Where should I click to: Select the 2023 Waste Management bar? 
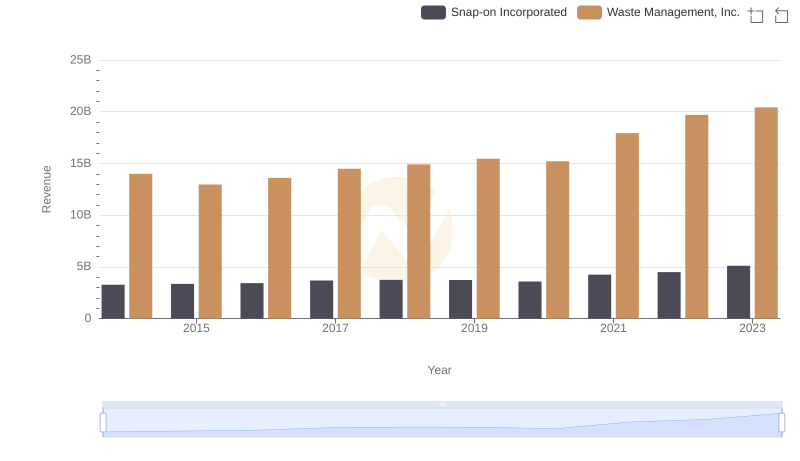click(766, 213)
